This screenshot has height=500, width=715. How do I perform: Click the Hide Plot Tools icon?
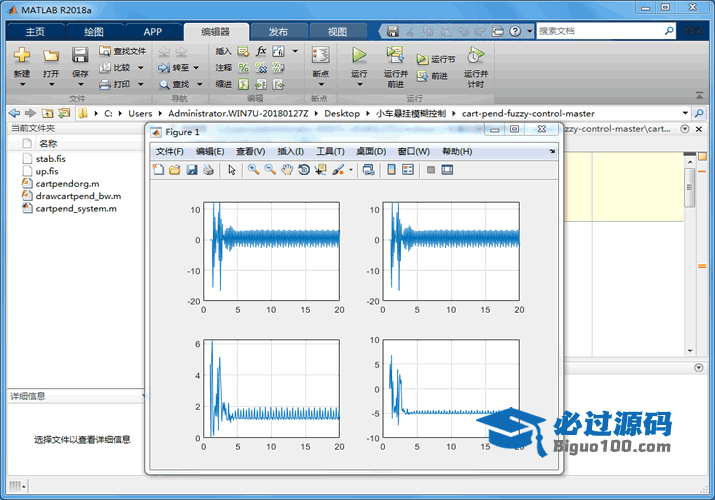coord(430,170)
